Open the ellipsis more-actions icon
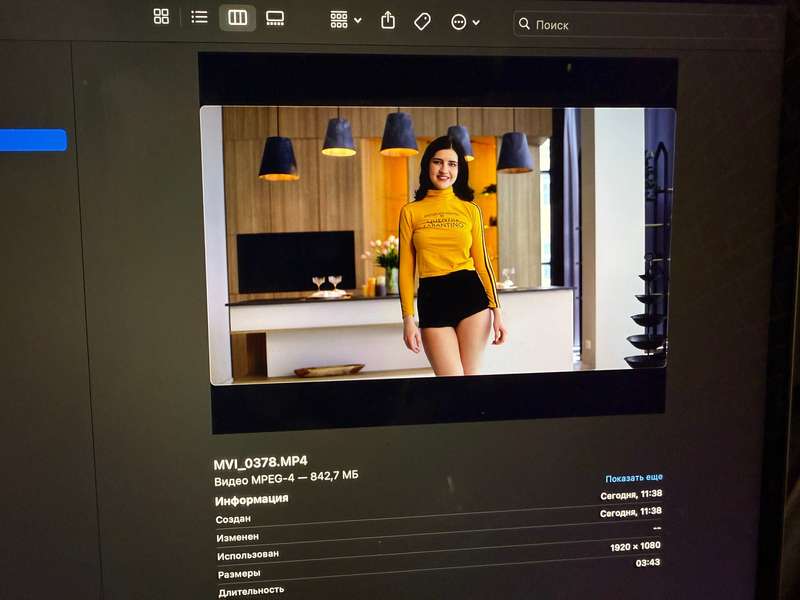The height and width of the screenshot is (600, 800). pos(459,22)
